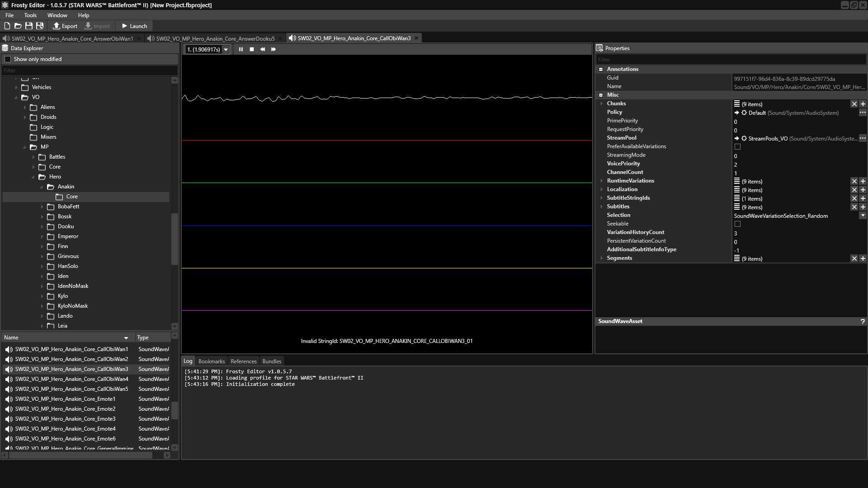Click the Export toolbar icon

coord(65,26)
